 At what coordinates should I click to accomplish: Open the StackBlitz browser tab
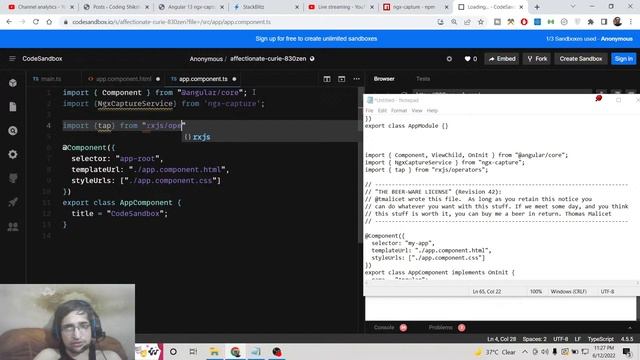pyautogui.click(x=265, y=7)
